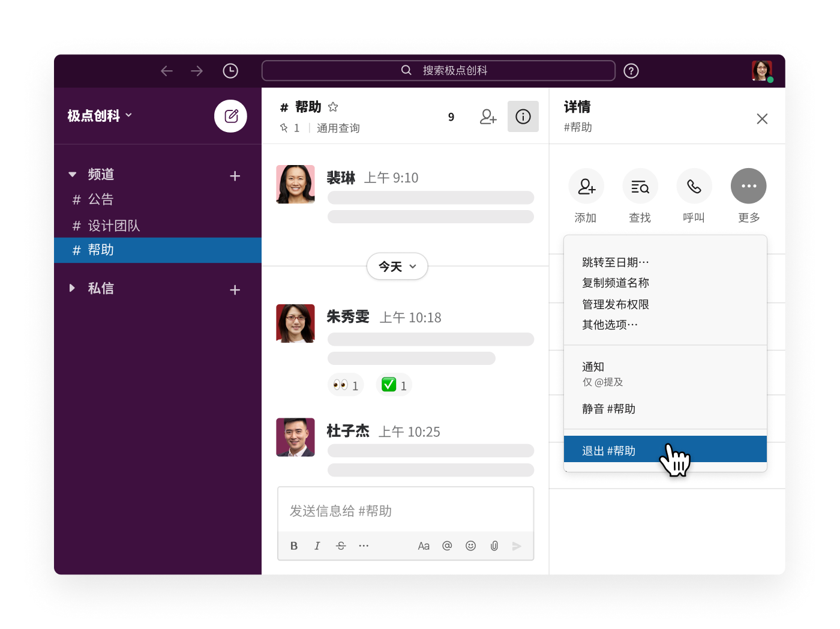Click timestamp 上午 10:18
This screenshot has height=629, width=840.
(410, 318)
